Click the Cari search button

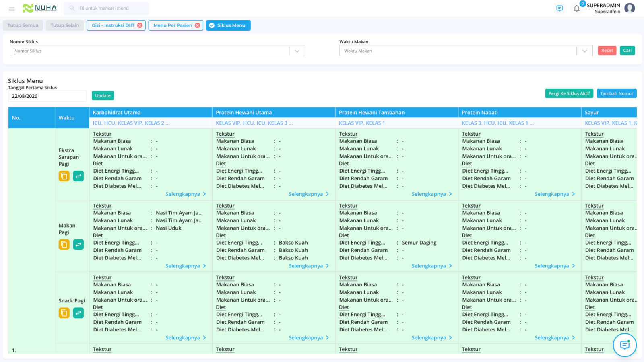[x=627, y=51]
